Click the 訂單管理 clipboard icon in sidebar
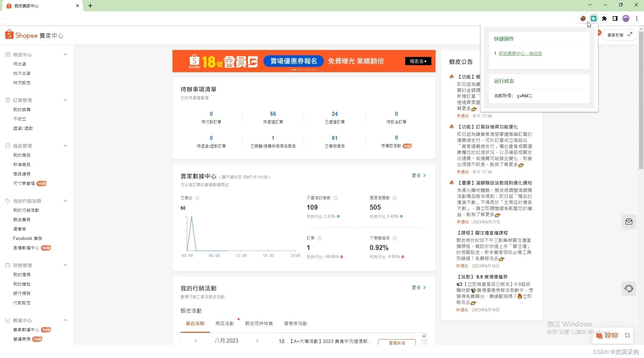 click(x=8, y=100)
